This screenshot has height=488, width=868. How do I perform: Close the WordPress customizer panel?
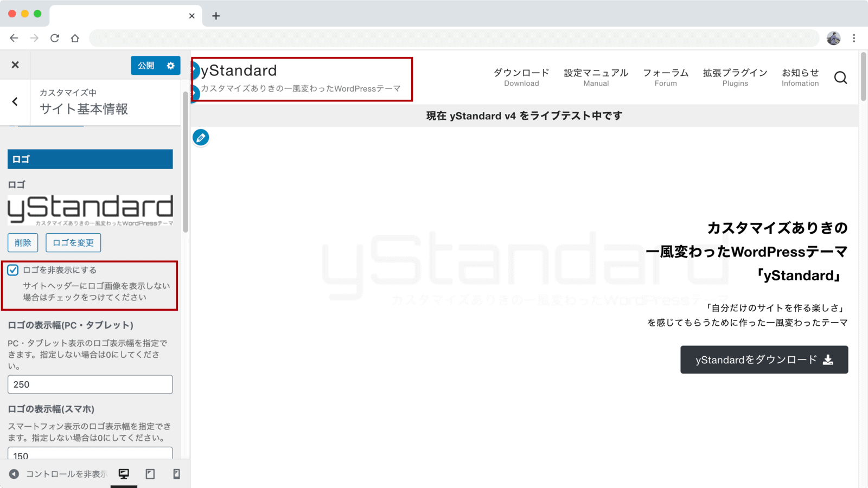point(15,65)
